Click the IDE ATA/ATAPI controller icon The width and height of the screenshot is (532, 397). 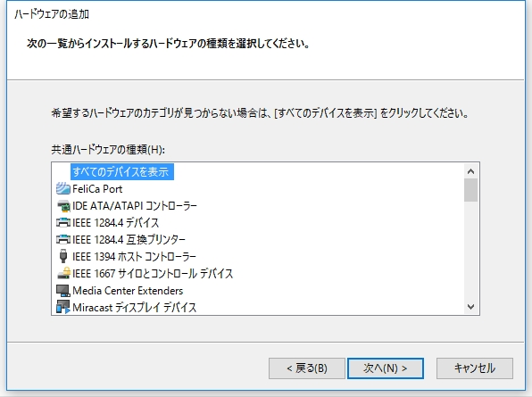(63, 205)
